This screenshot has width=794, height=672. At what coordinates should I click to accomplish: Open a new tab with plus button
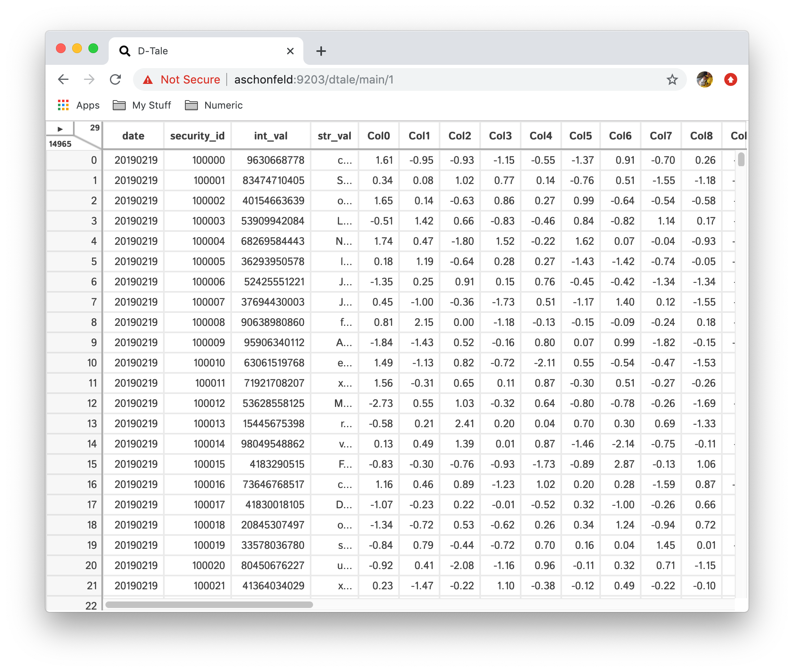tap(321, 51)
